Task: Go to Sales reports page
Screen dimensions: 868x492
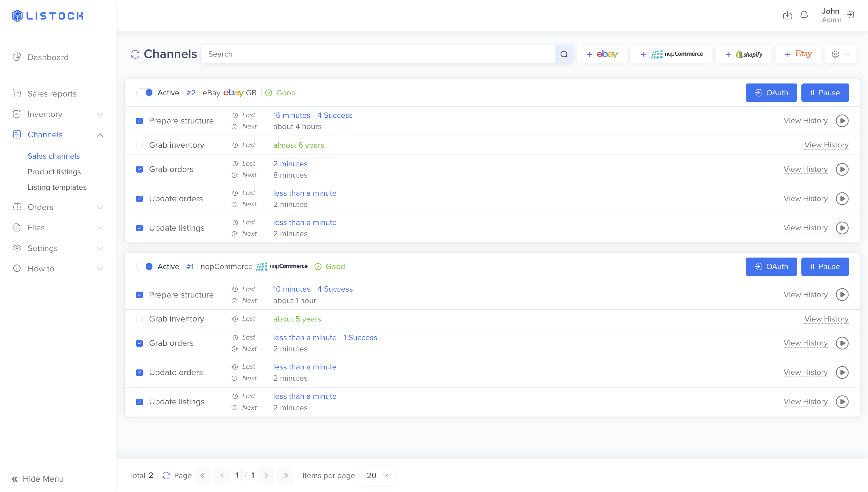Action: (x=52, y=94)
